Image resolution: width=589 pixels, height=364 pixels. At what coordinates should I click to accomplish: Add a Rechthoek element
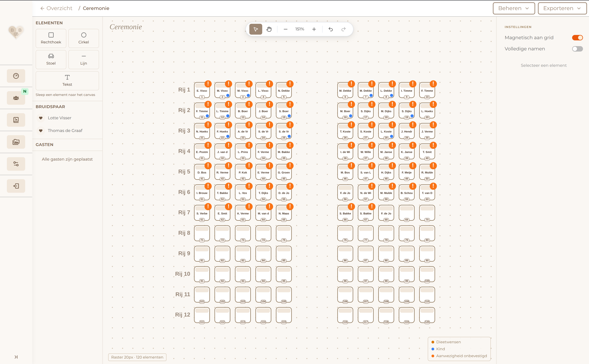[51, 38]
